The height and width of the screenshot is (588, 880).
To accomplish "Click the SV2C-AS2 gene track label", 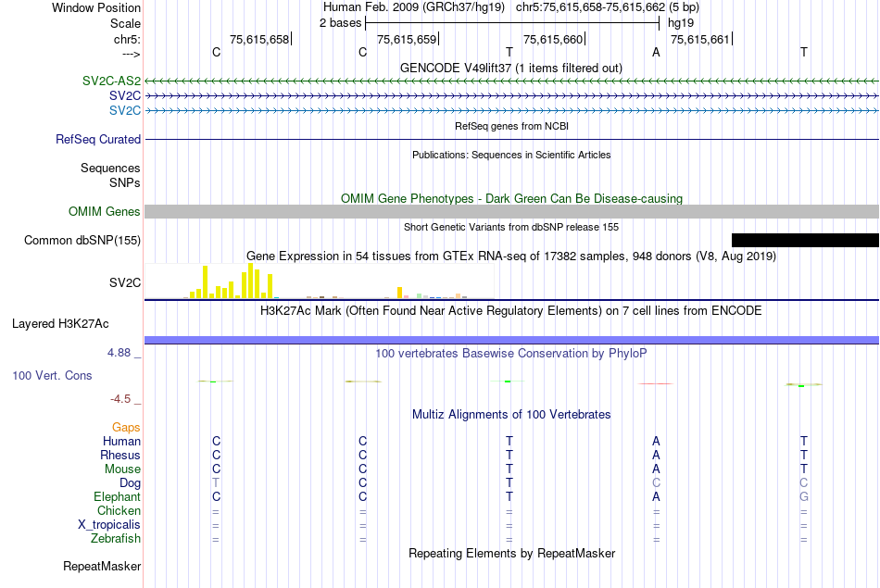I will 111,81.
